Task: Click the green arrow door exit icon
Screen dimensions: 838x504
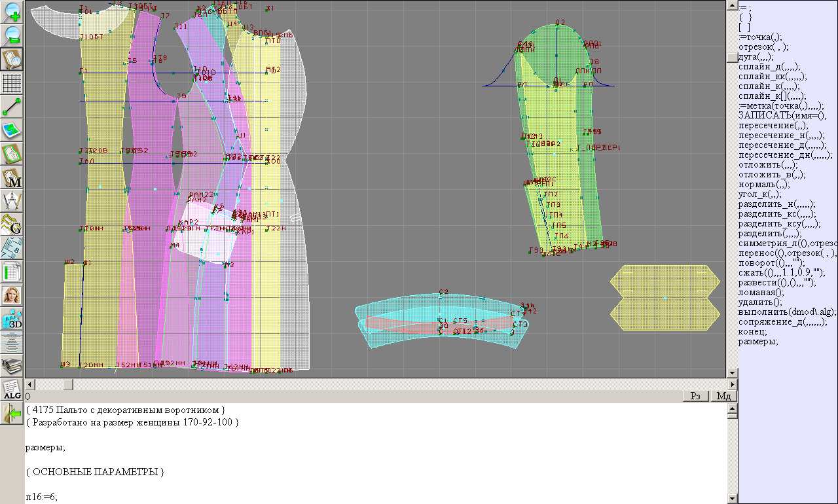Action: [x=12, y=413]
